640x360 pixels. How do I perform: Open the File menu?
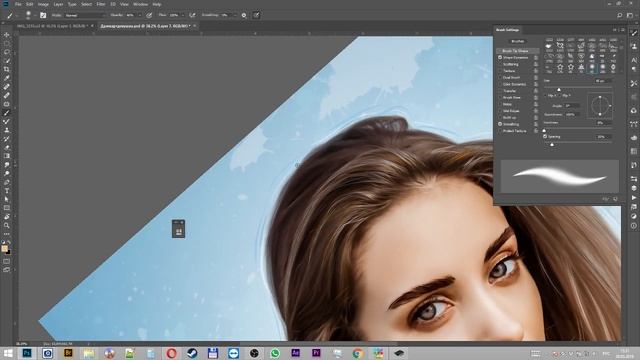pos(18,4)
